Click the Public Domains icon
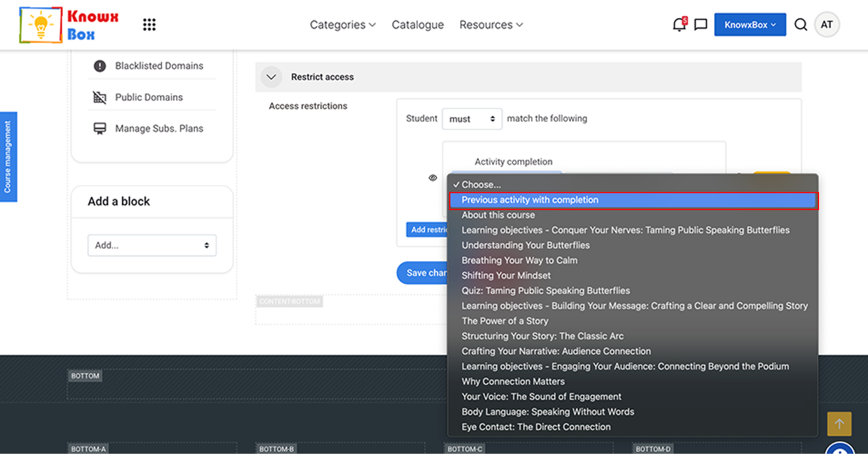 [x=100, y=97]
